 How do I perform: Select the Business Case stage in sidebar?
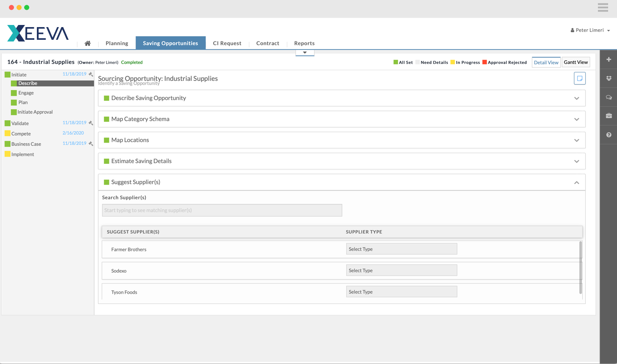click(x=26, y=144)
